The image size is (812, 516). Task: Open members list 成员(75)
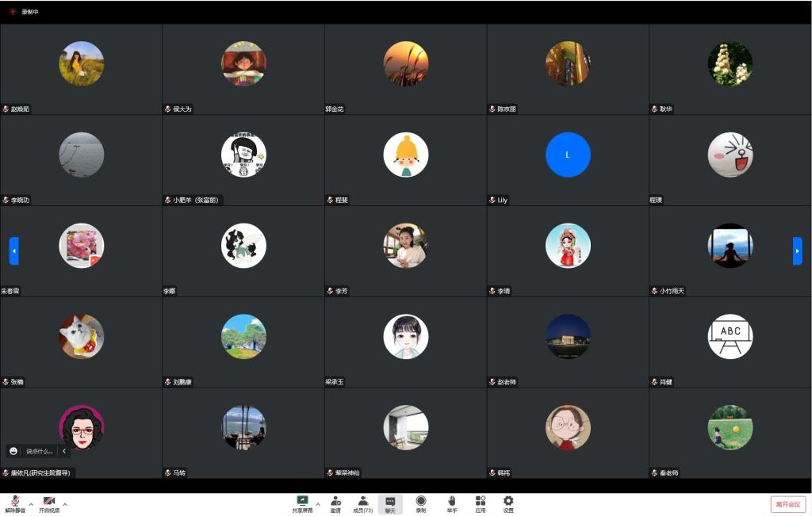coord(362,503)
